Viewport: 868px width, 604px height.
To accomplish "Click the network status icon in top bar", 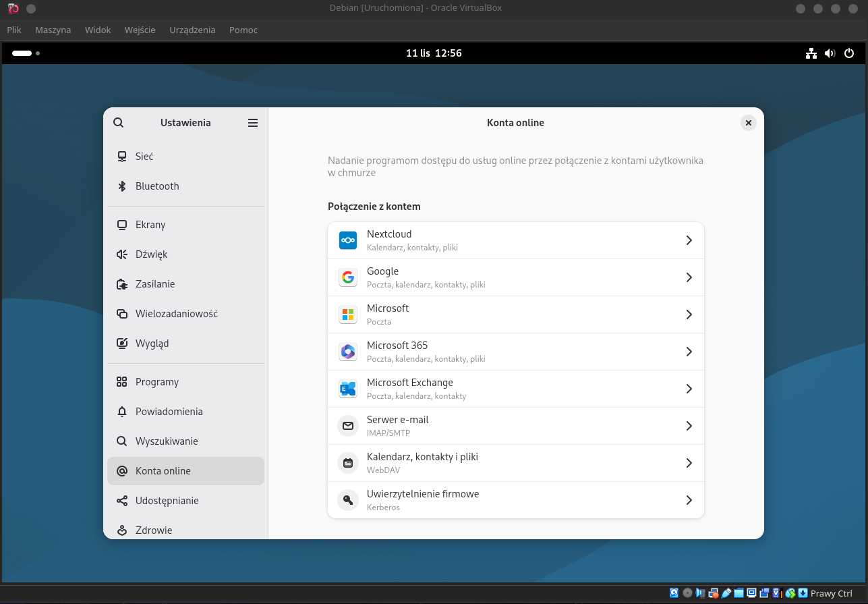I will coord(811,53).
